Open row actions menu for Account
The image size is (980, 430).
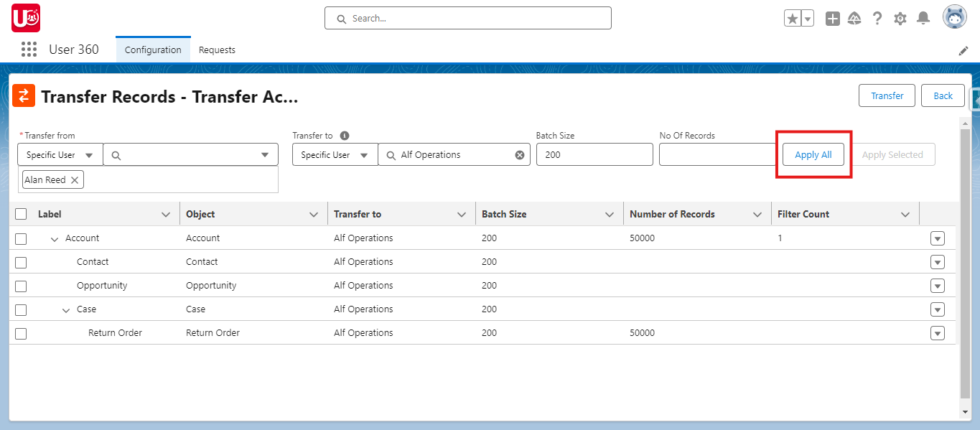pos(937,238)
